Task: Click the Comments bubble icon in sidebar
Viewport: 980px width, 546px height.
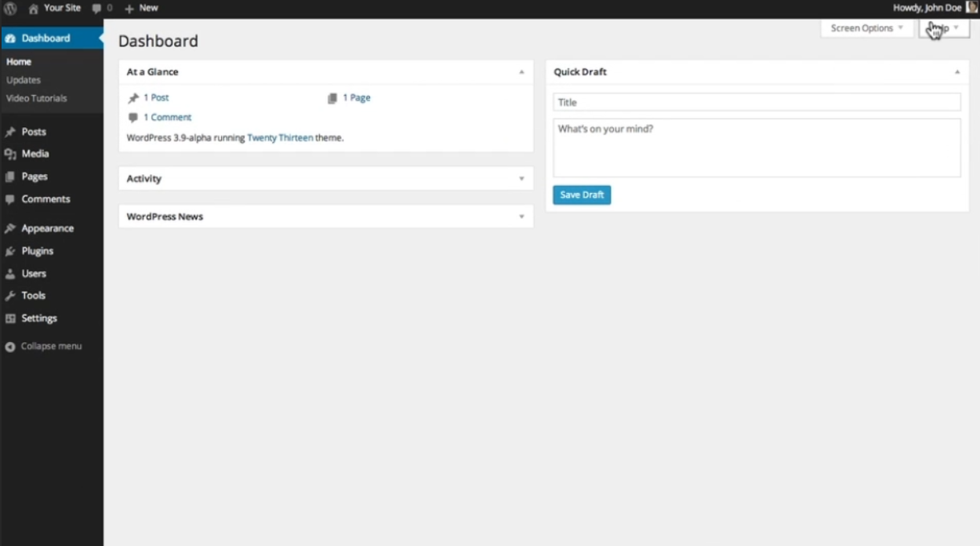Action: click(10, 199)
